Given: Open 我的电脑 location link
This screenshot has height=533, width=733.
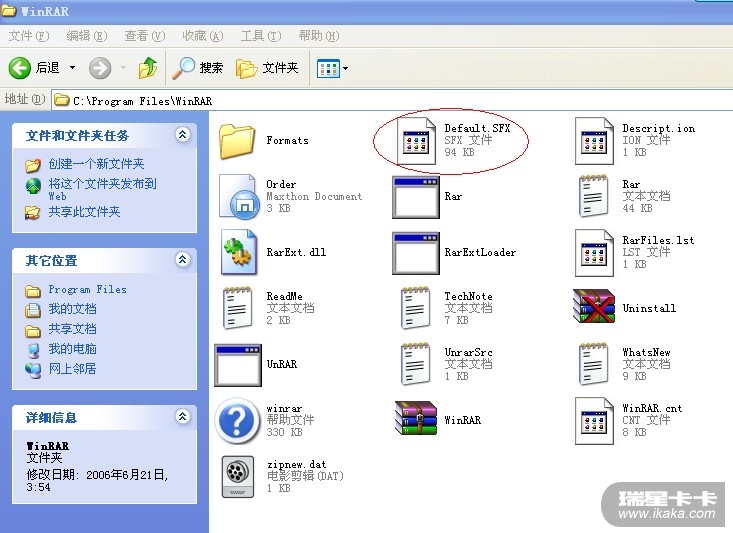Looking at the screenshot, I should [72, 349].
